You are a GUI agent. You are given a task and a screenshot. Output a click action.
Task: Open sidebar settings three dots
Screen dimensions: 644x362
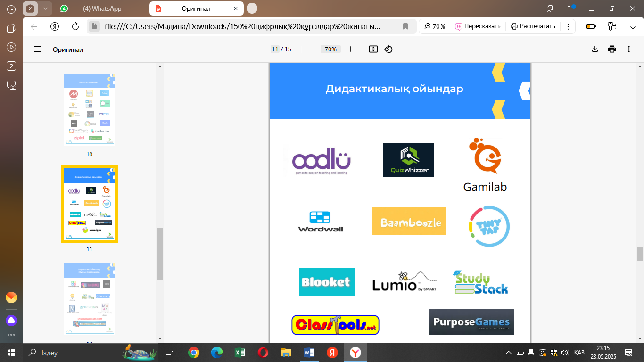coord(12,335)
